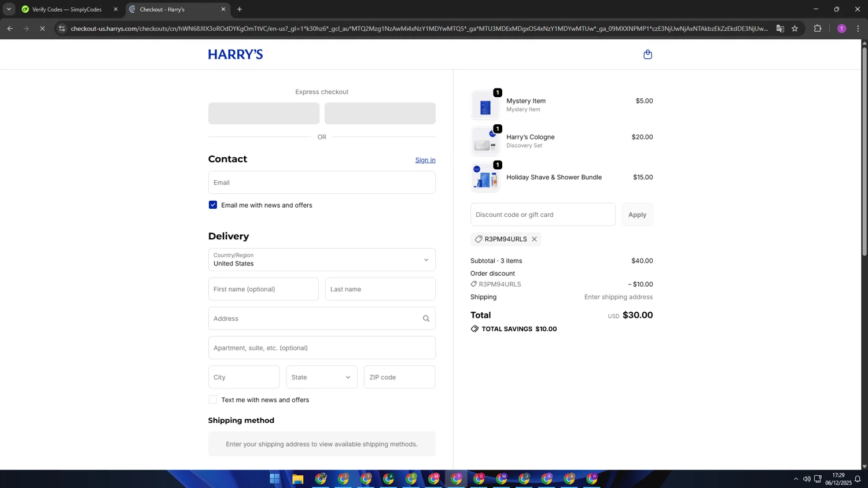Click the Apartment, suite, etc. field
Screen dimensions: 868x488
tap(322, 348)
